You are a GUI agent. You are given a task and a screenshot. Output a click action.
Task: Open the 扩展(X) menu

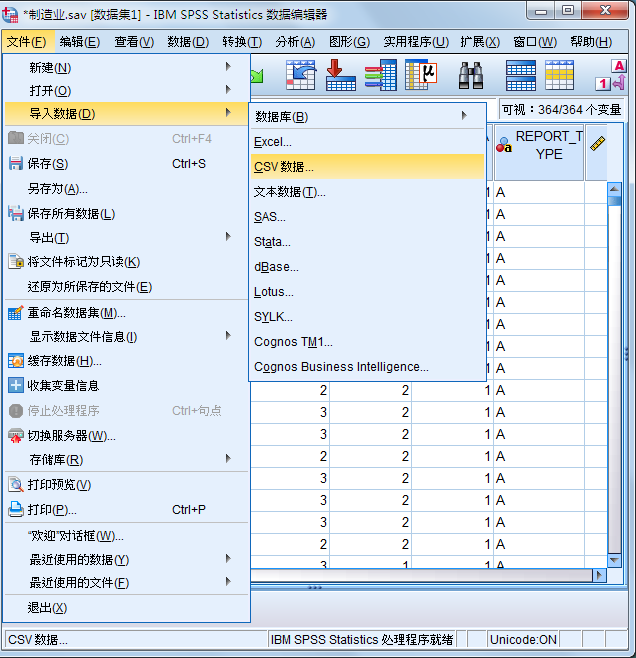tap(480, 42)
